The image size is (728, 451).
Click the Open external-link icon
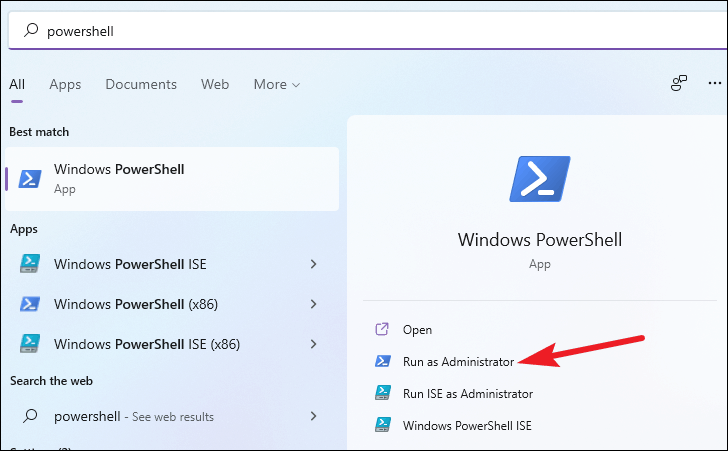point(382,329)
